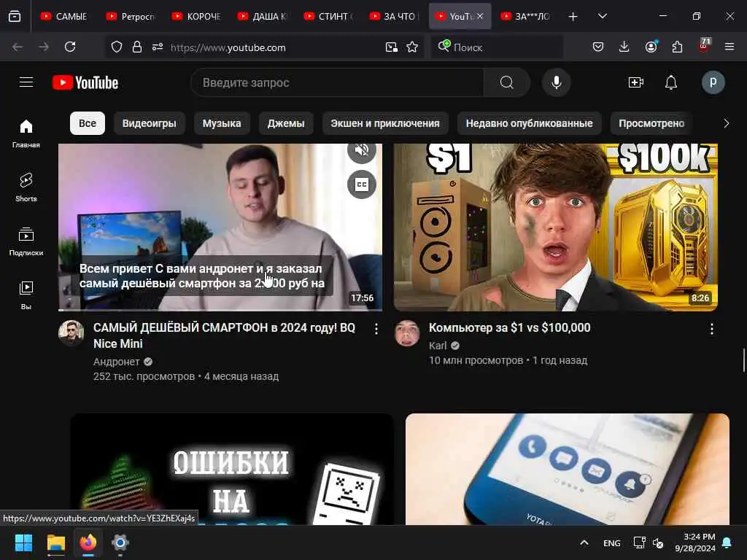Switch to the ДАША К tab
Screen dimensions: 747x560
click(262, 16)
